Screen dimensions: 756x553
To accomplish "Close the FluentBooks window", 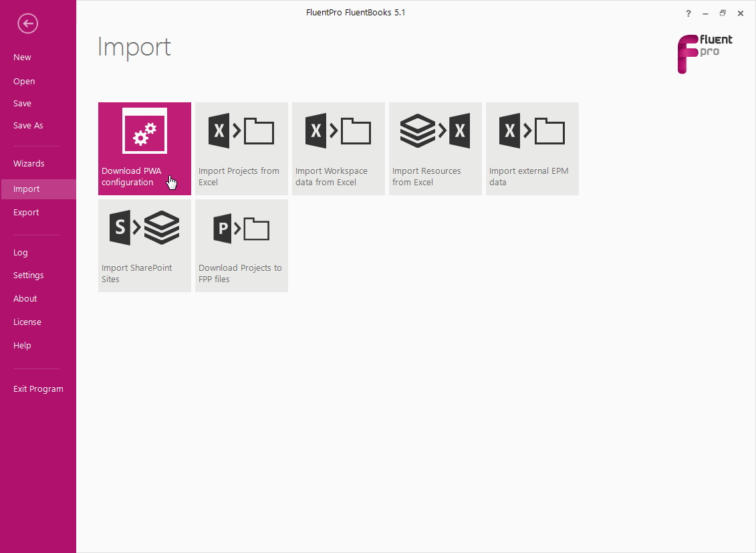I will tap(741, 13).
